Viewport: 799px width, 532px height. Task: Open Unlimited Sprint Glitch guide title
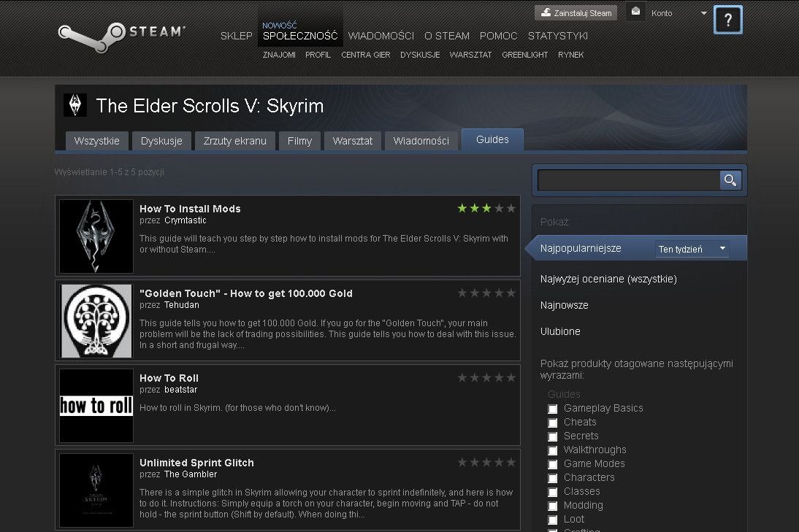[x=196, y=463]
